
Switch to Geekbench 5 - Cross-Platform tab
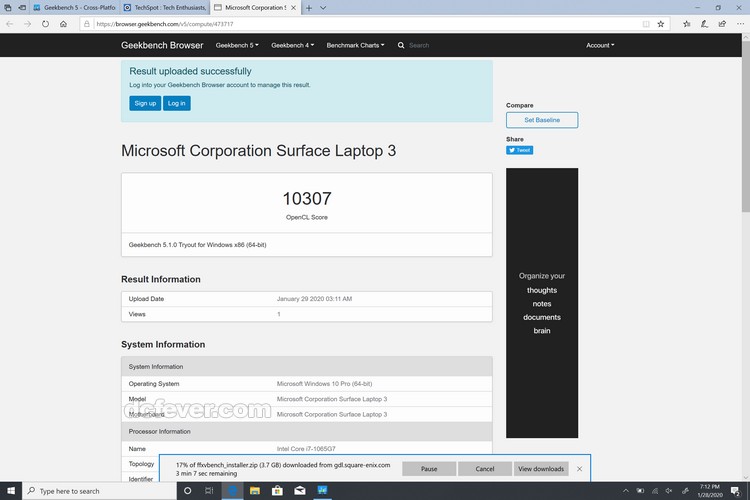click(74, 8)
